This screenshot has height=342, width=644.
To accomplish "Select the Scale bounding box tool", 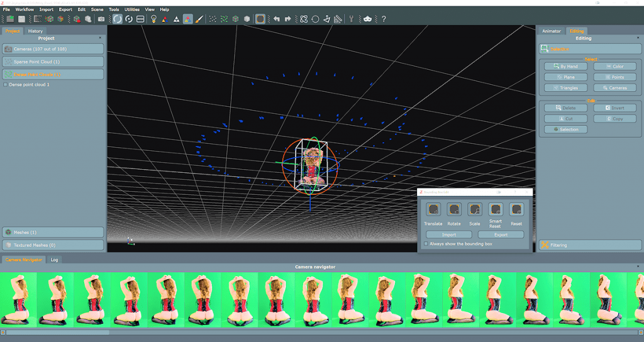I will (x=474, y=209).
